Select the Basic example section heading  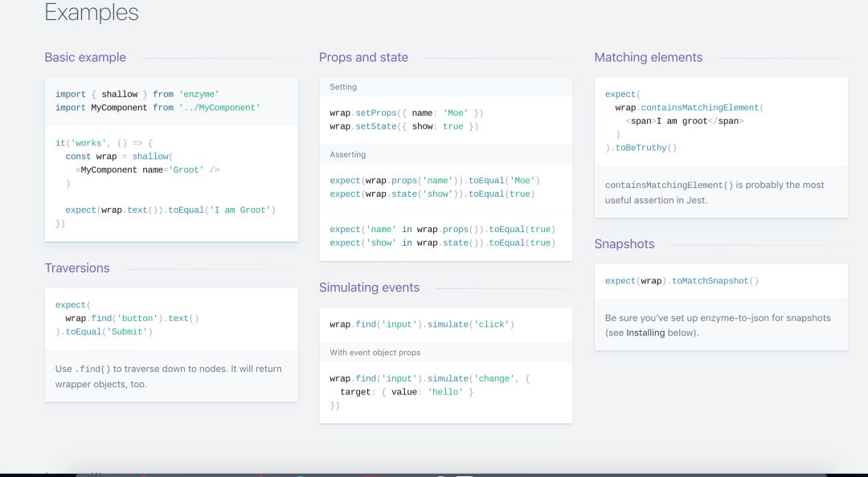(x=85, y=58)
